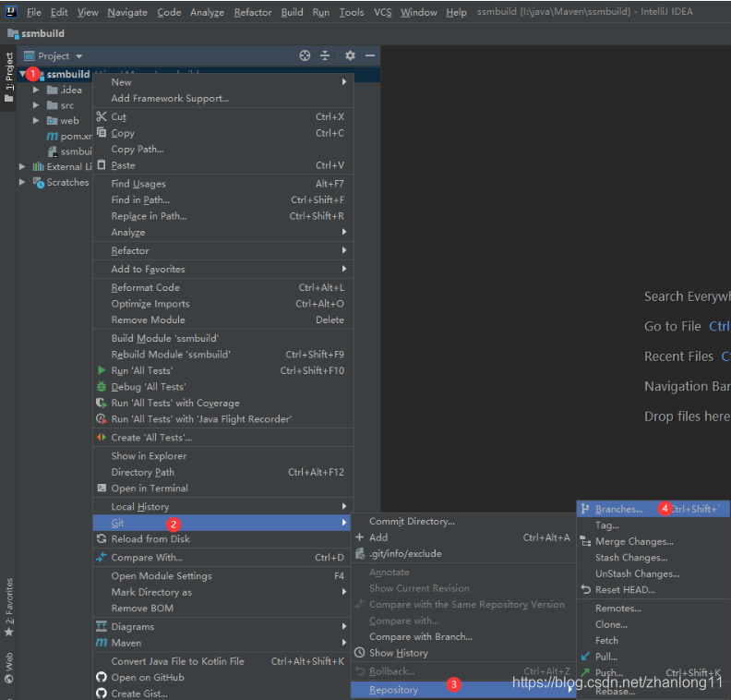
Task: Expand the Local History submenu
Action: pos(344,506)
